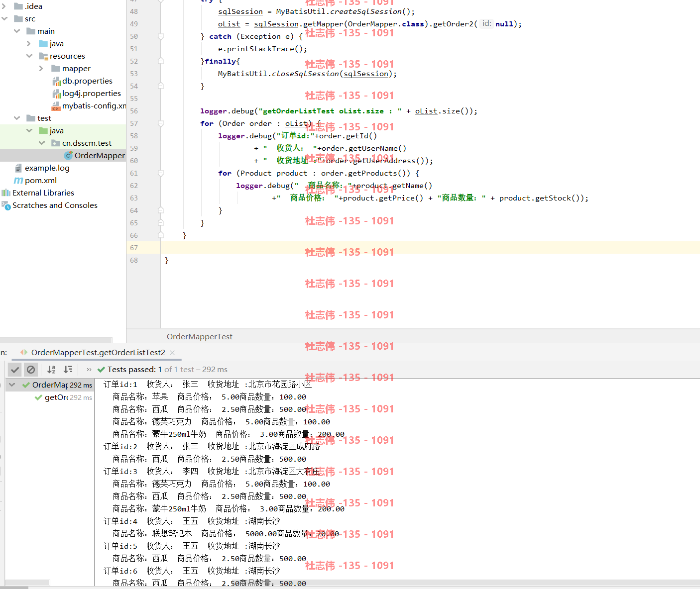700x589 pixels.
Task: Click the fold end marker at line 66
Action: coord(161,235)
